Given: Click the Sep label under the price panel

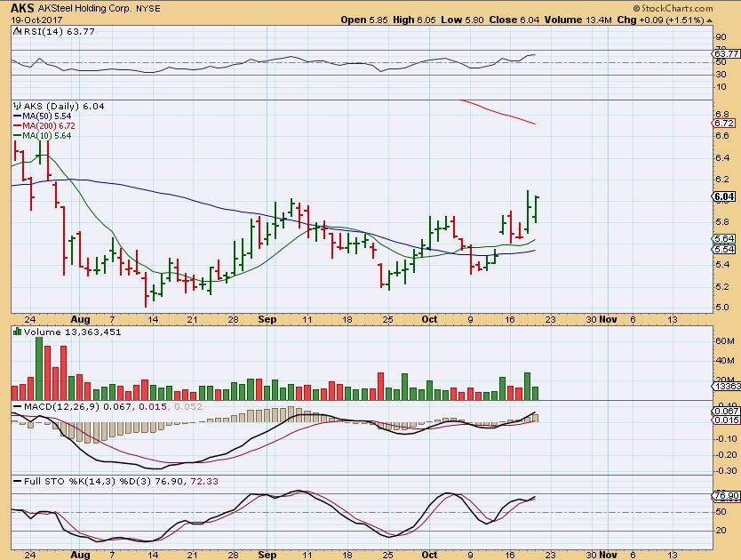Looking at the screenshot, I should click(267, 319).
